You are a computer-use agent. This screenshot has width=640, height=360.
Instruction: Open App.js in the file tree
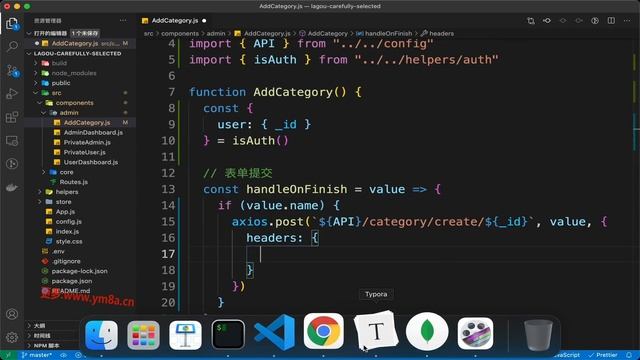(65, 212)
